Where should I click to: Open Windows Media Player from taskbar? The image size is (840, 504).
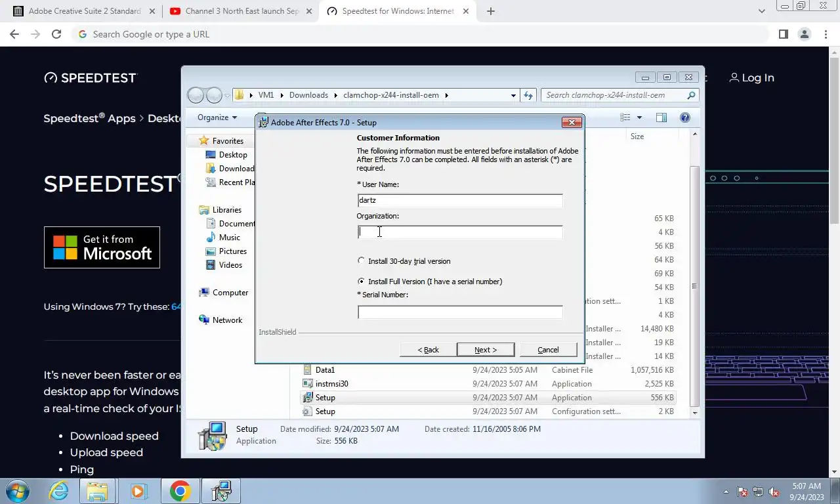click(x=138, y=491)
